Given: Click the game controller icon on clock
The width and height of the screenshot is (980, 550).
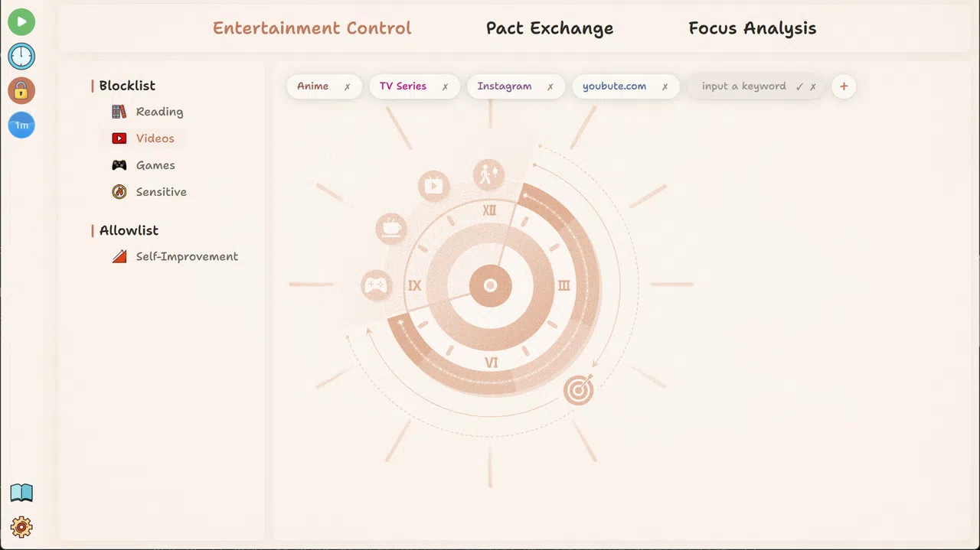Looking at the screenshot, I should [375, 285].
